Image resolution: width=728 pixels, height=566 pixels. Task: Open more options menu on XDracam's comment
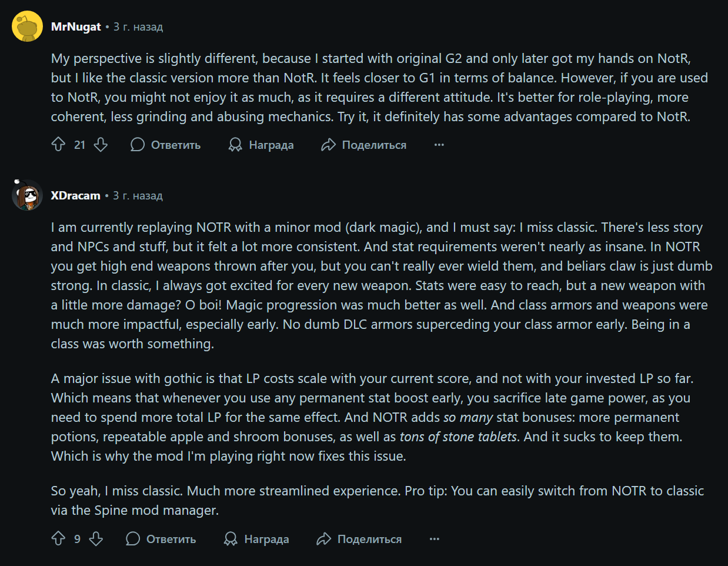435,539
